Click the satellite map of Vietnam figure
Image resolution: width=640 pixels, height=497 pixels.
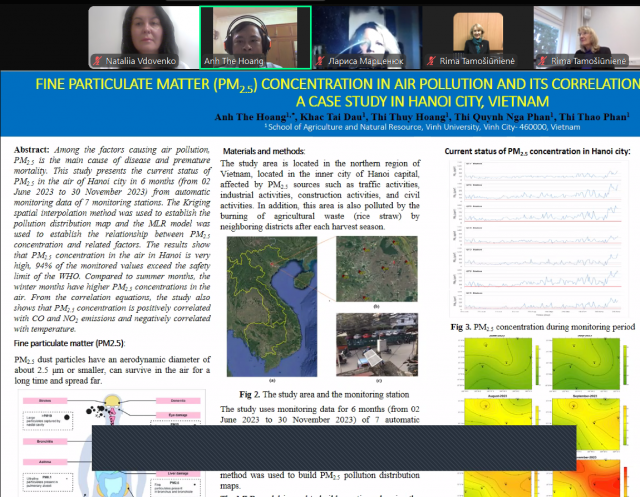(x=272, y=306)
